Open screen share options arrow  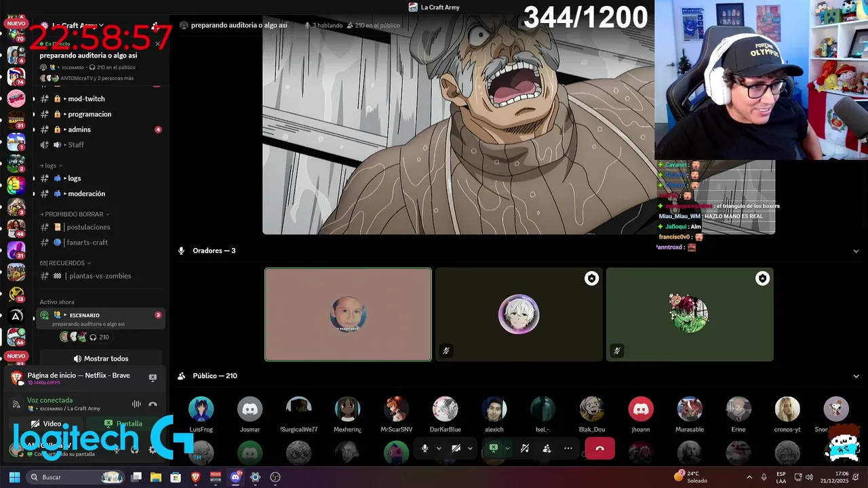507,448
